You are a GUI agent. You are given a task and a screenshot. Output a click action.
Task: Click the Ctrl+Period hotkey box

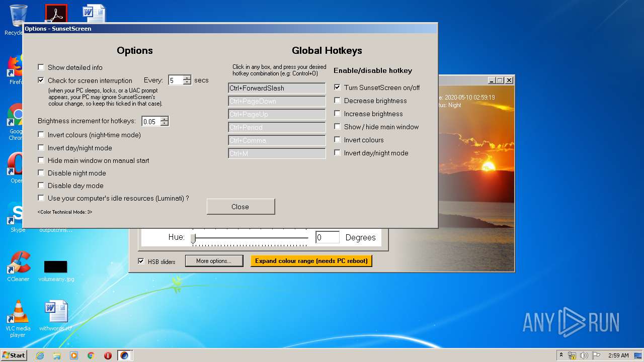coord(277,127)
